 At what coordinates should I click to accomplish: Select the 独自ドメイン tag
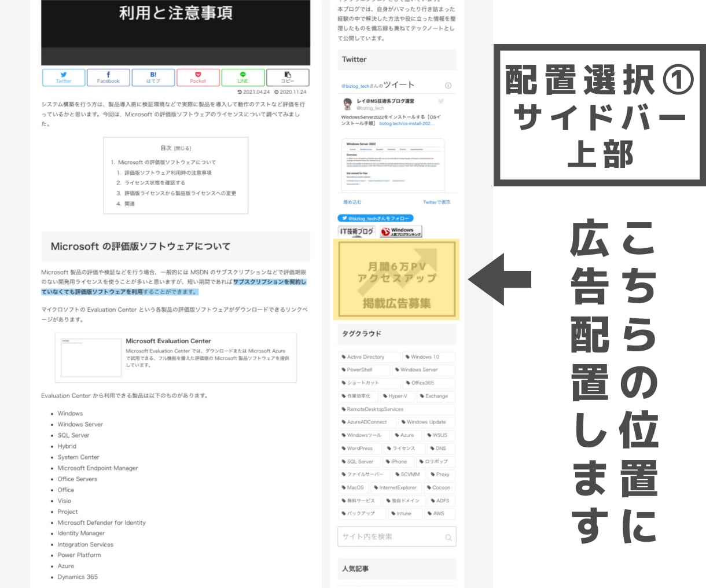pyautogui.click(x=406, y=501)
